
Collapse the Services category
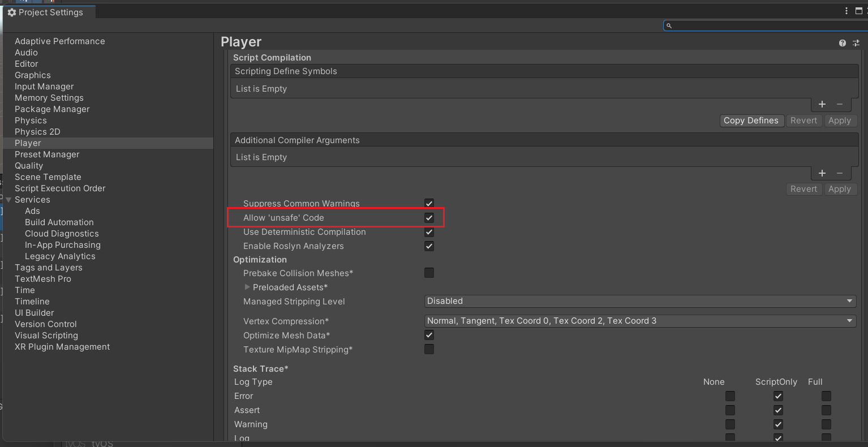click(8, 199)
